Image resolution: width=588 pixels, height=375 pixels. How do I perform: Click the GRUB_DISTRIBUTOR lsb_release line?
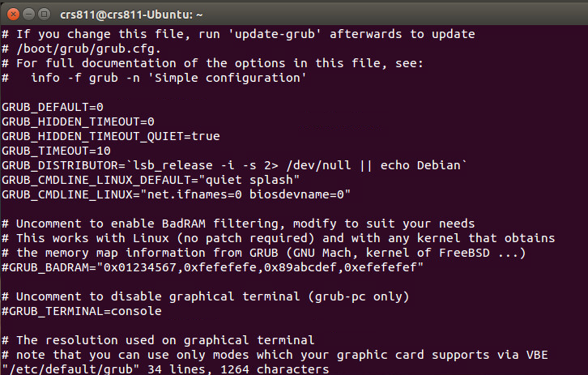[x=234, y=165]
